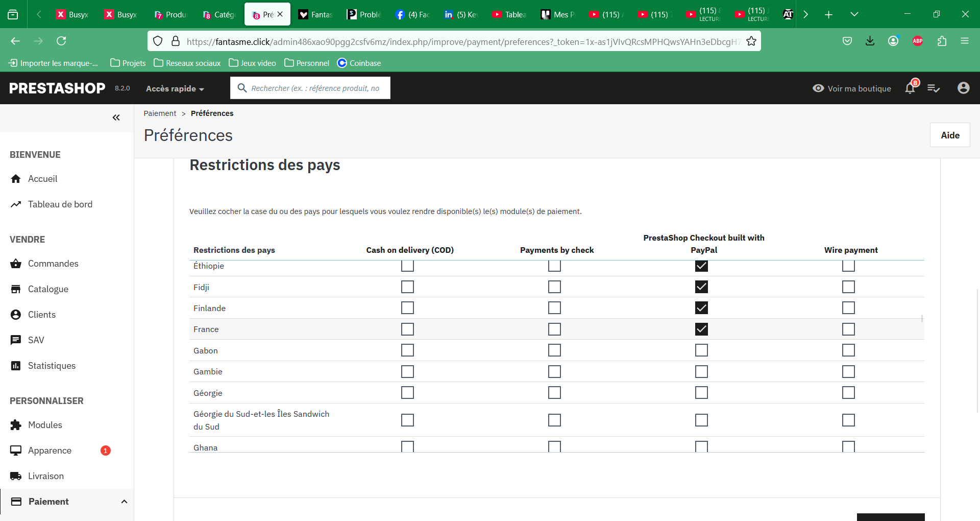Reload the page with refresh icon

61,41
